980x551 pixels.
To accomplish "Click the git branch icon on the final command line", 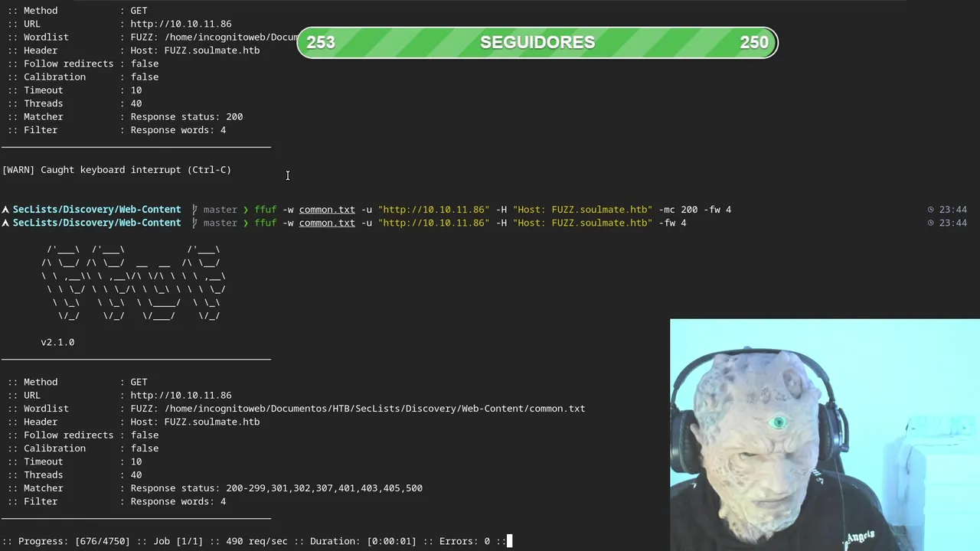I will [195, 223].
